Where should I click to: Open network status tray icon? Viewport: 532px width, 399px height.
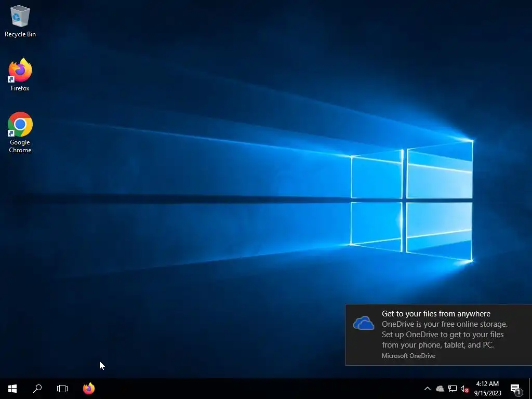click(453, 389)
